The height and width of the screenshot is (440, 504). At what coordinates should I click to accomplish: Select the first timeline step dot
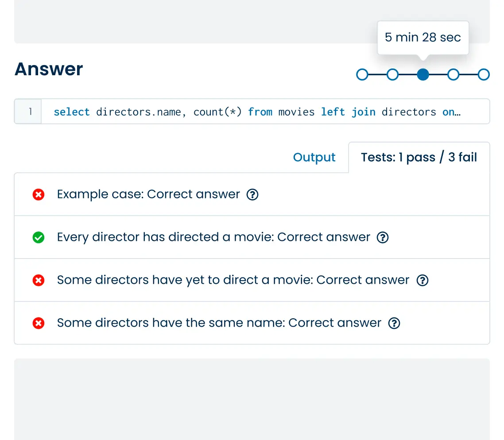[362, 74]
